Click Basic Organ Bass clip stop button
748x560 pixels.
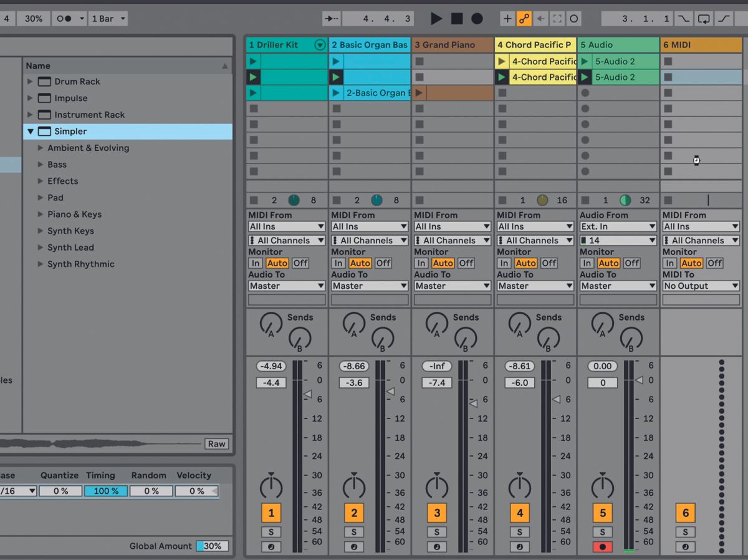point(337,201)
